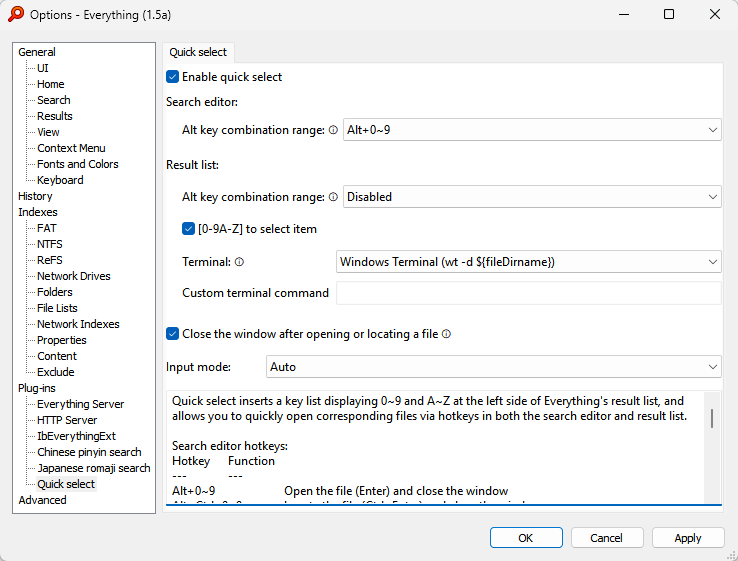Select Network Indexes in the tree
The height and width of the screenshot is (561, 738).
click(x=78, y=324)
